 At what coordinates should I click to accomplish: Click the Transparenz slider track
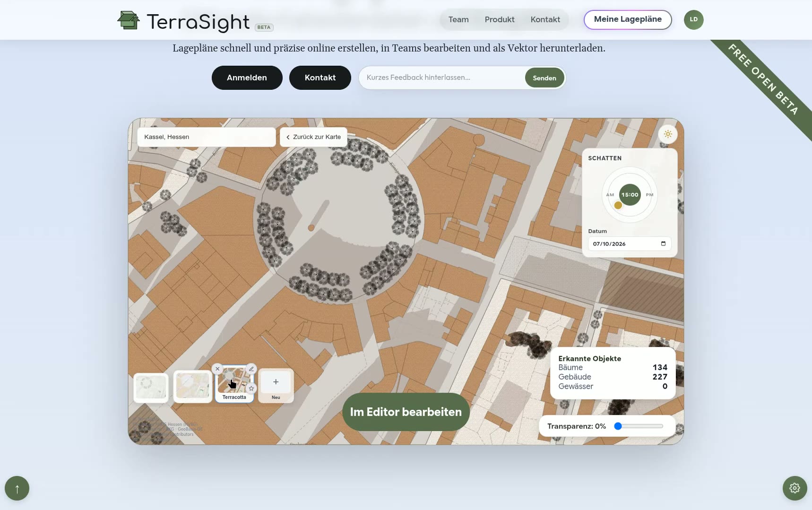[639, 426]
